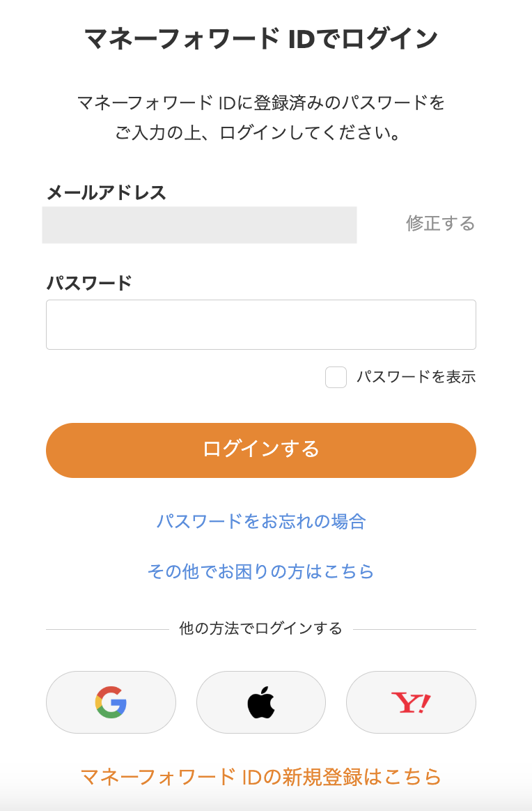Open マネーフォワード IDの新規登録はこちら link
The height and width of the screenshot is (811, 532).
pyautogui.click(x=260, y=777)
